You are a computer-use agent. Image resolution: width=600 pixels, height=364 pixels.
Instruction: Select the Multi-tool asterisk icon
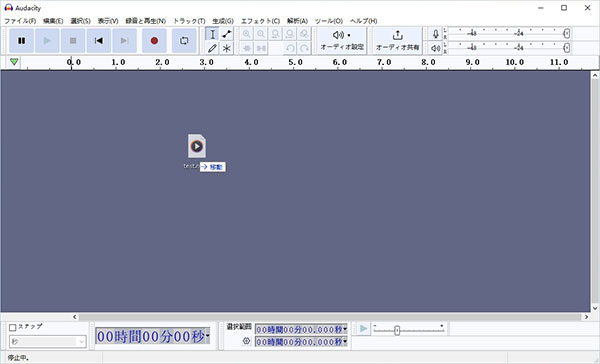227,48
